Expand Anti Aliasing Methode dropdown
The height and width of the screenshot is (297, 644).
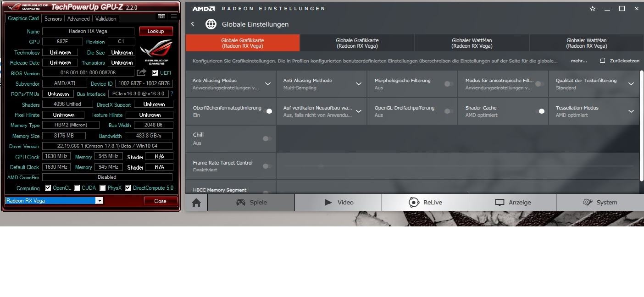click(359, 84)
